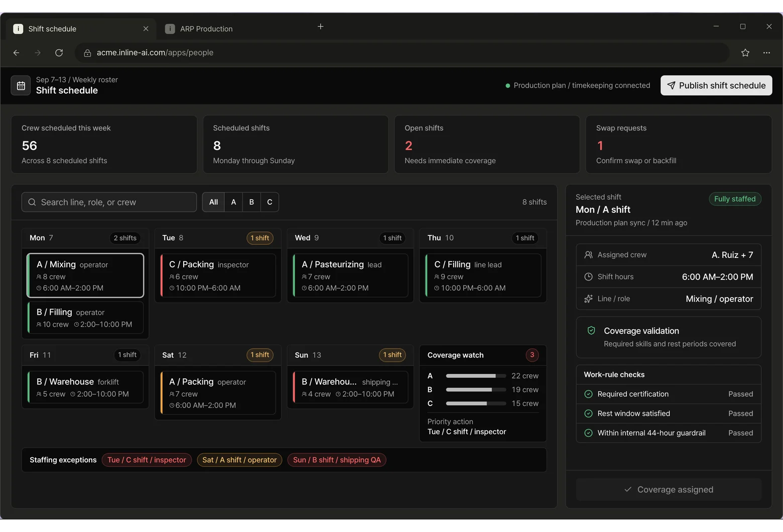This screenshot has width=783, height=532.
Task: Click the clock icon beside Shift hours
Action: tap(589, 277)
